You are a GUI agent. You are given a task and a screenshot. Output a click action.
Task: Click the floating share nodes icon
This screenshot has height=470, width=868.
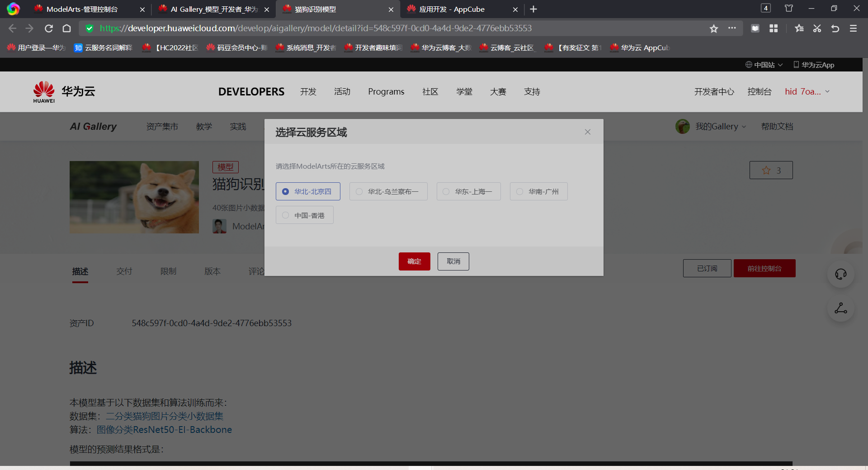click(841, 309)
